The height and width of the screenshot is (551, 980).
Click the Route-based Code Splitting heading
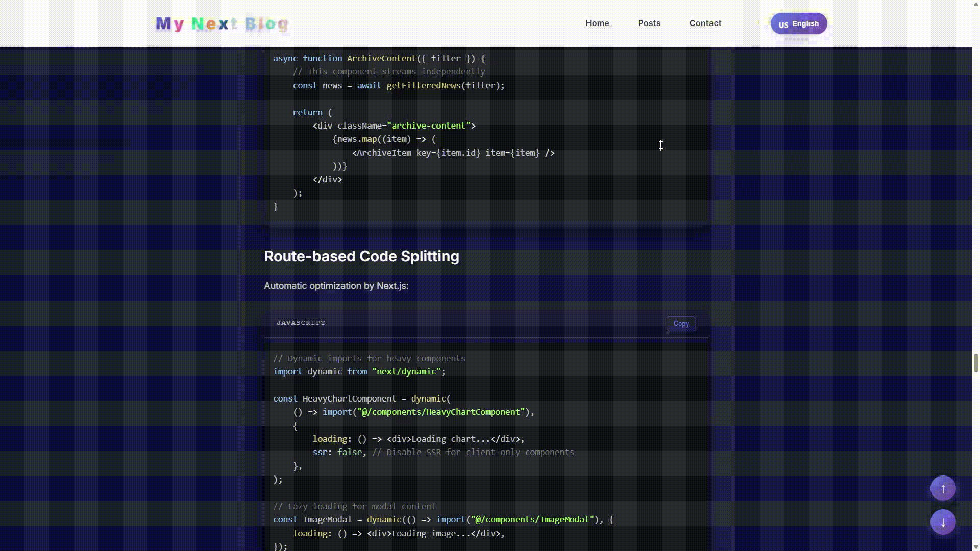click(x=361, y=257)
